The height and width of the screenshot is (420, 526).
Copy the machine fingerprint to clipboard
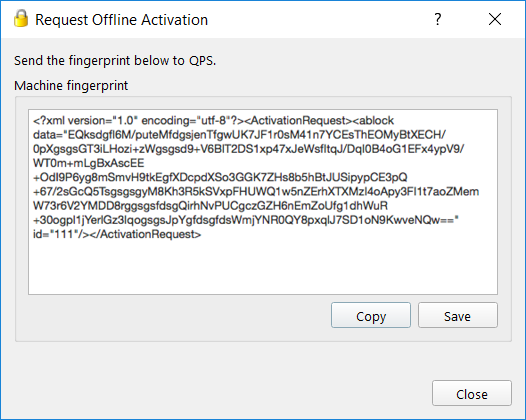click(x=371, y=315)
